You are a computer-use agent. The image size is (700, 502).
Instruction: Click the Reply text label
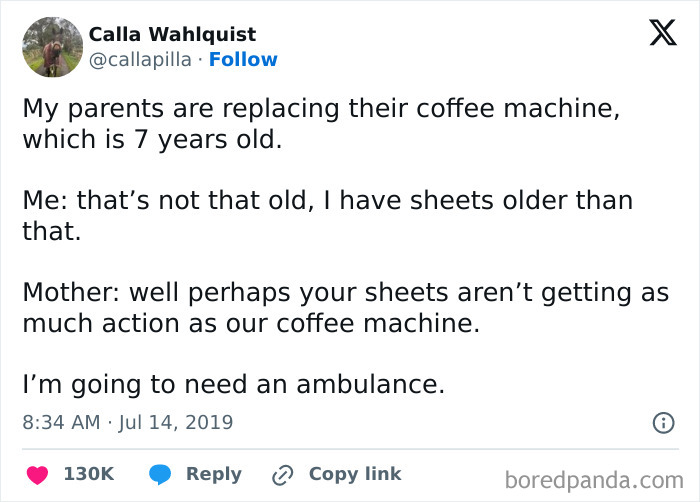coord(214,474)
